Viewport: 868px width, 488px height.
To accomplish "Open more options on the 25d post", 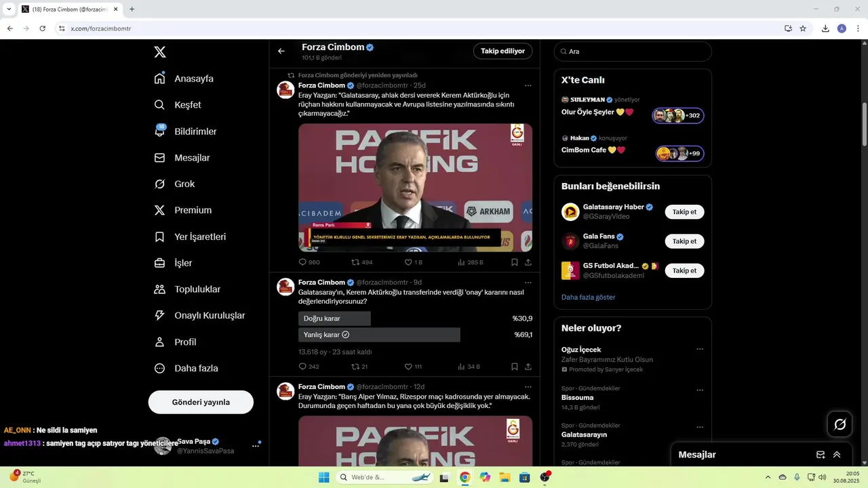I will [528, 85].
